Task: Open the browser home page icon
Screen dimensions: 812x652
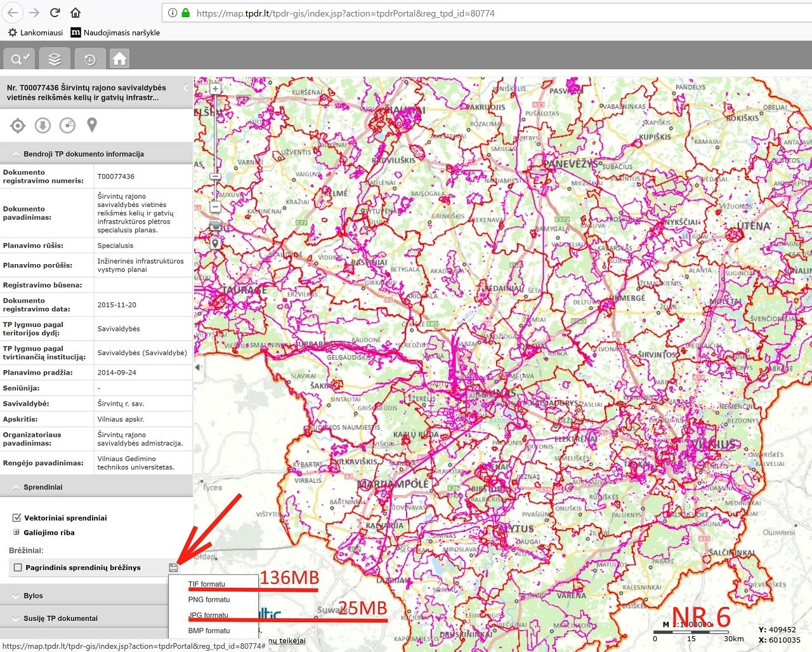Action: pos(75,13)
